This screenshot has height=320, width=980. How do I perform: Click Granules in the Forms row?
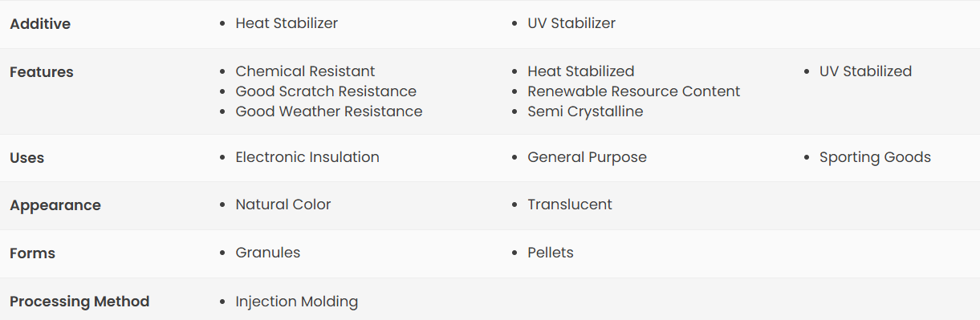(x=268, y=253)
